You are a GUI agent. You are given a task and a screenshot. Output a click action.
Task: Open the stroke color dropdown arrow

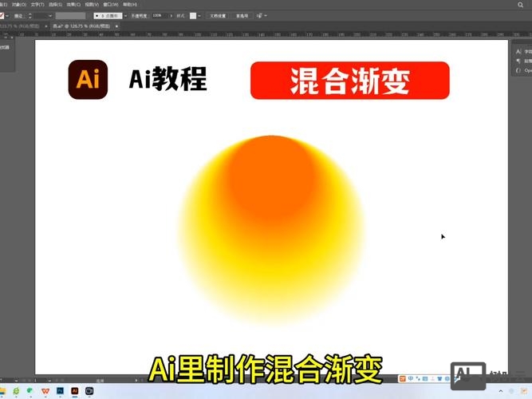(x=7, y=16)
